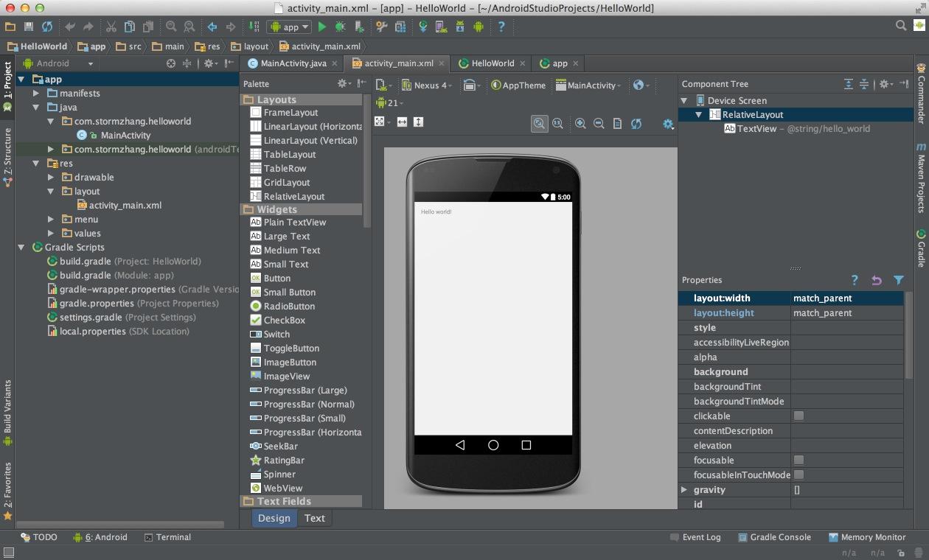
Task: Open the MainActivity.java editor tab
Action: tap(293, 63)
